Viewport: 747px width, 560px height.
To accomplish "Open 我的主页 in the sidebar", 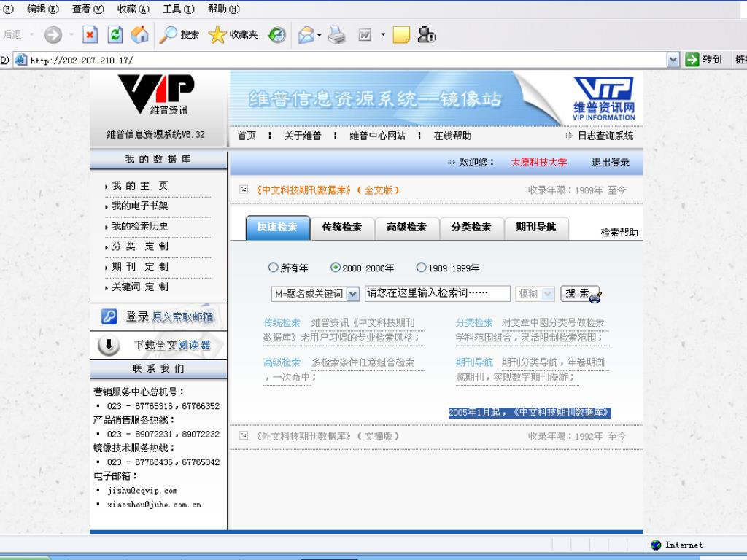I will click(139, 186).
